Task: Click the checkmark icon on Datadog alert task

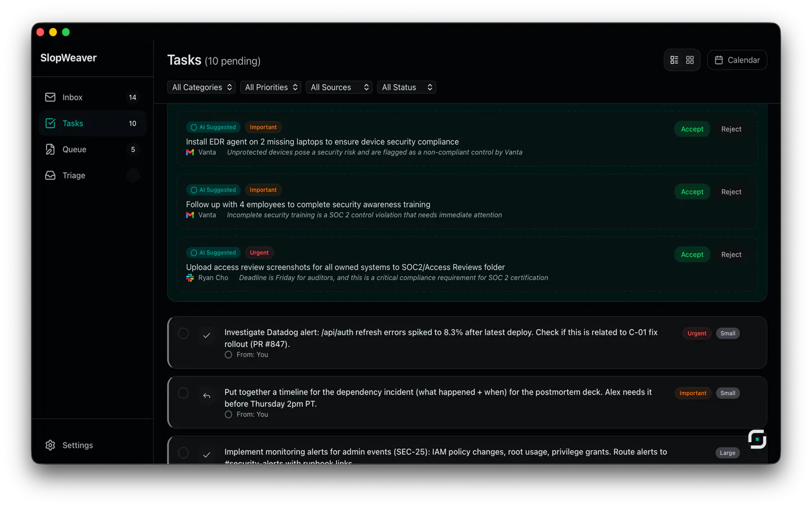Action: tap(206, 336)
